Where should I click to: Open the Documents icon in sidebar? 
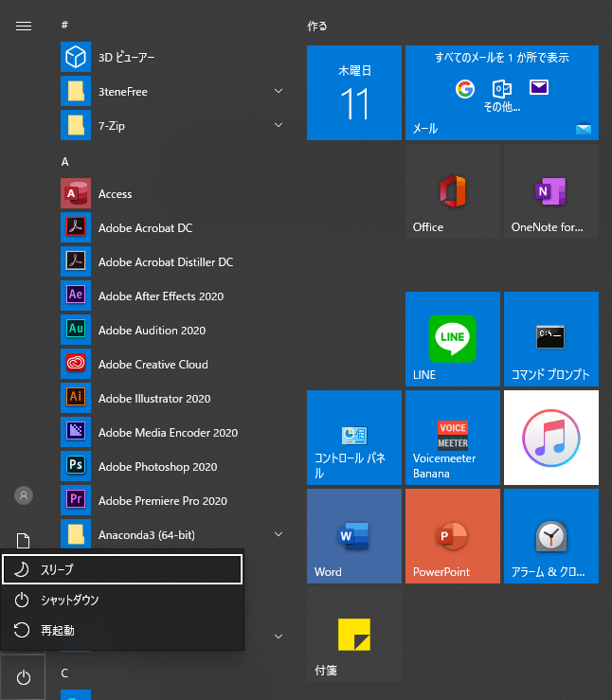pyautogui.click(x=24, y=540)
